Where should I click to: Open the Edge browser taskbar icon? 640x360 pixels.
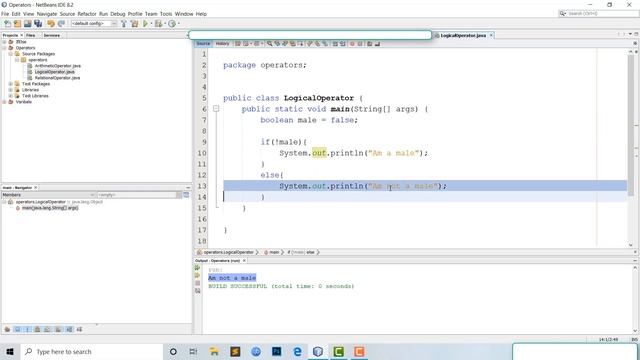[x=297, y=351]
